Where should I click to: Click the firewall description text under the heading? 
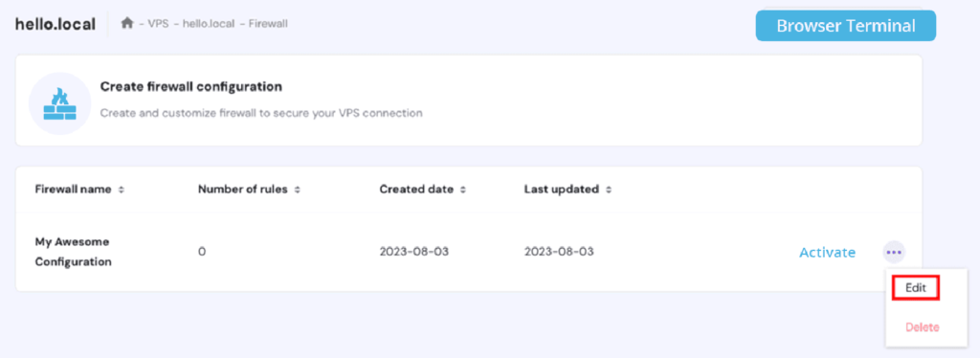261,113
